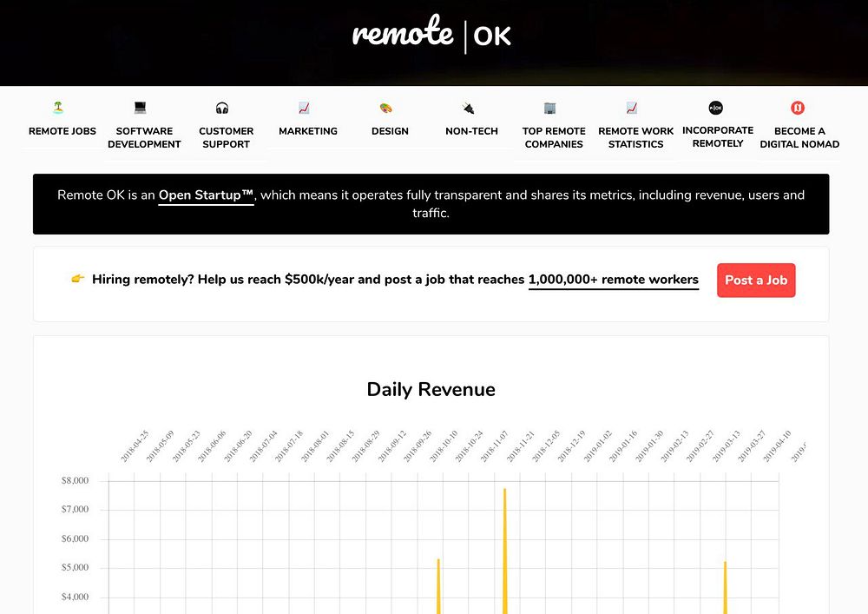Image resolution: width=868 pixels, height=614 pixels.
Task: Click the 2018-11-07 date label
Action: click(494, 446)
